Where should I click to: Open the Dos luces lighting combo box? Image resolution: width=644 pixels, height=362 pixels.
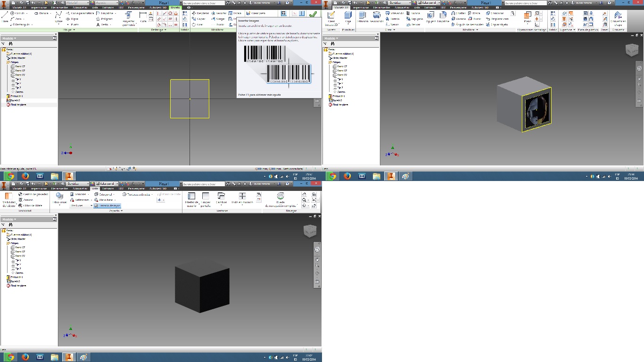81,206
